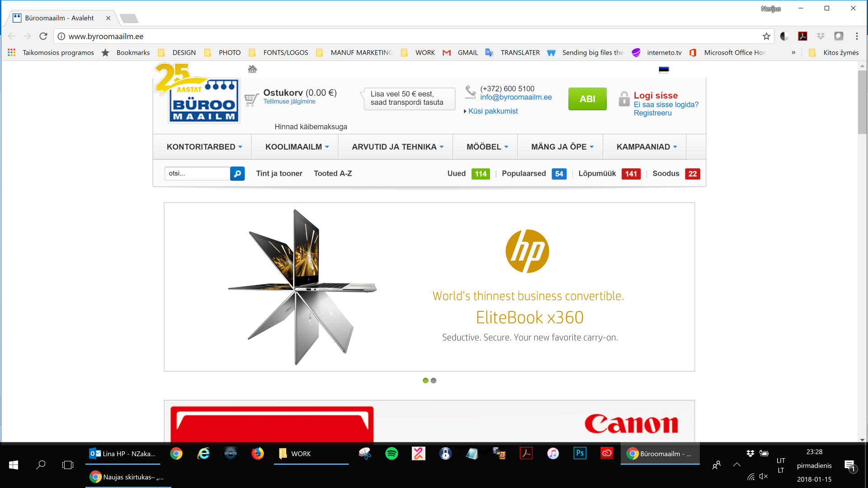Open the Adobe Acrobat extension icon
This screenshot has height=488, width=868.
pos(802,36)
